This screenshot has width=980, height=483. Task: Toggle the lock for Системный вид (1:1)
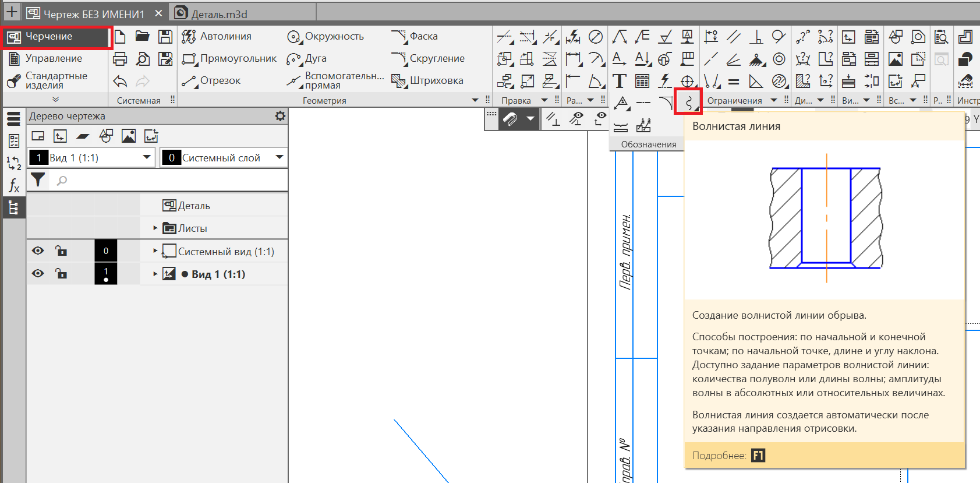[61, 251]
